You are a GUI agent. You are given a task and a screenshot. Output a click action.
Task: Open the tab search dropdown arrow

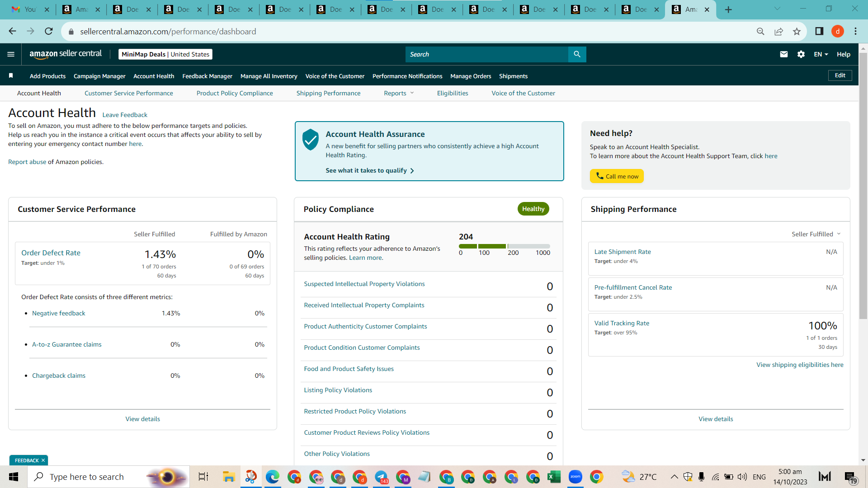pyautogui.click(x=777, y=9)
